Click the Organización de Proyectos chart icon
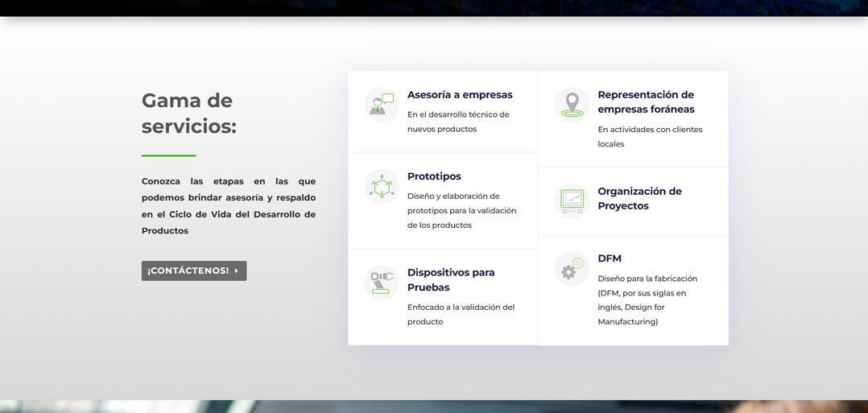Screen dimensions: 868x413 click(x=572, y=200)
